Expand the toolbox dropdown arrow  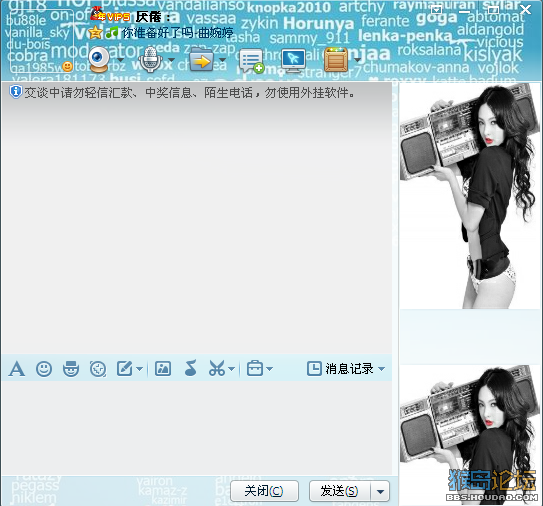269,369
